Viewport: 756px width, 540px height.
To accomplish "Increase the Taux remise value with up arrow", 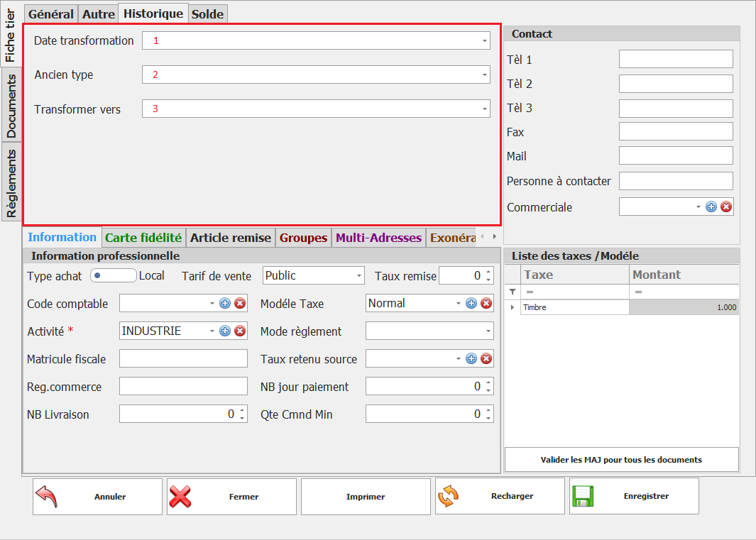I will coord(488,272).
